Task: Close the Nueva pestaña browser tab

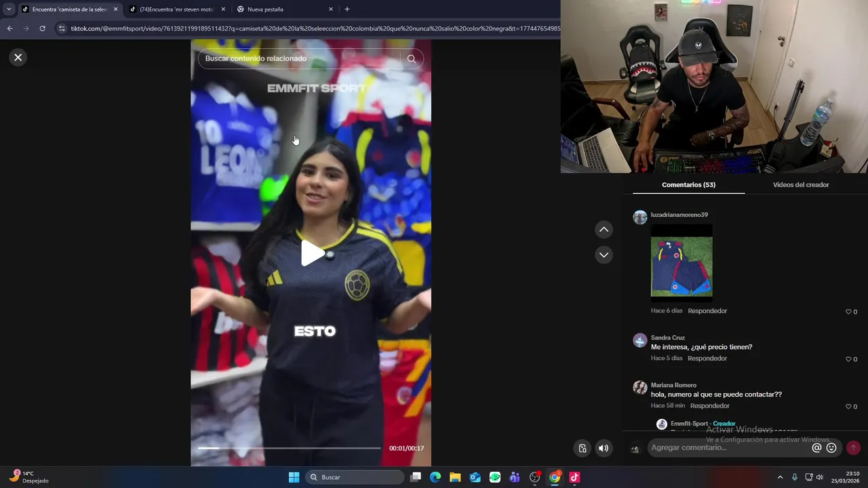Action: coord(331,9)
